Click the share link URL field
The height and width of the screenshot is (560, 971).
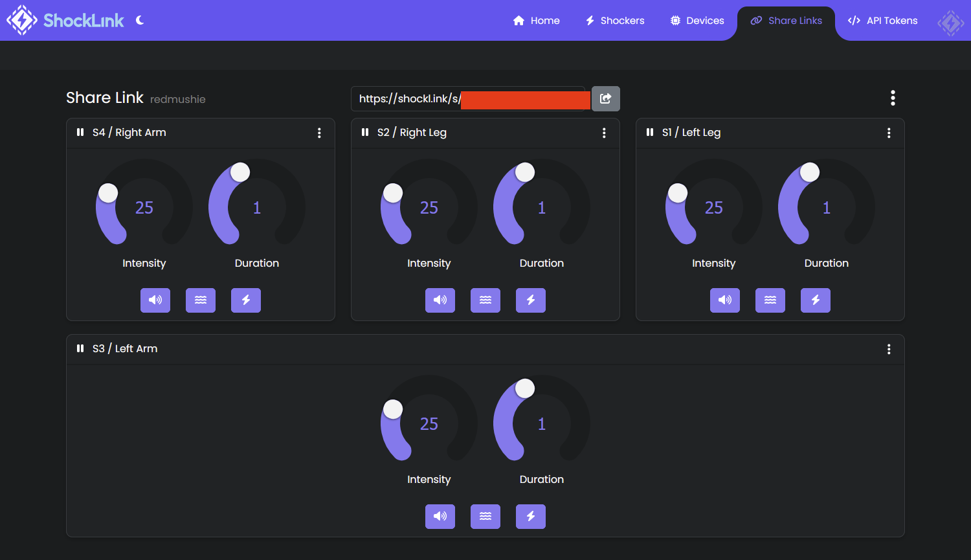click(x=469, y=98)
